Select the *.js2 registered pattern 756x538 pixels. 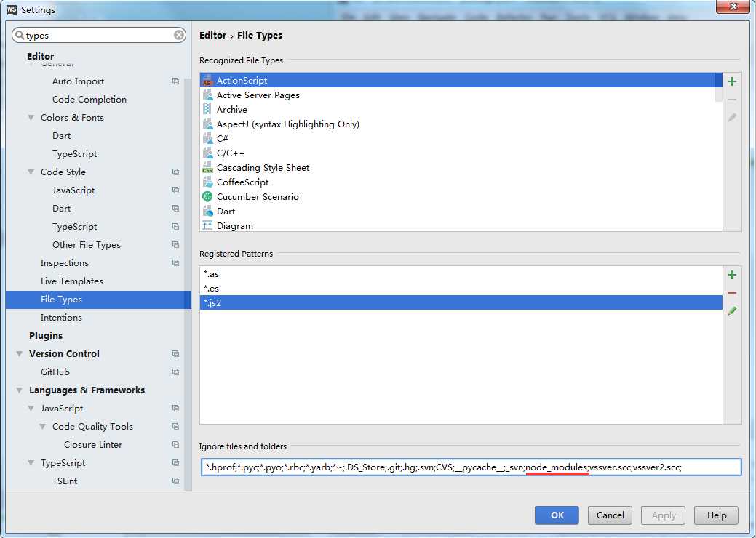461,302
